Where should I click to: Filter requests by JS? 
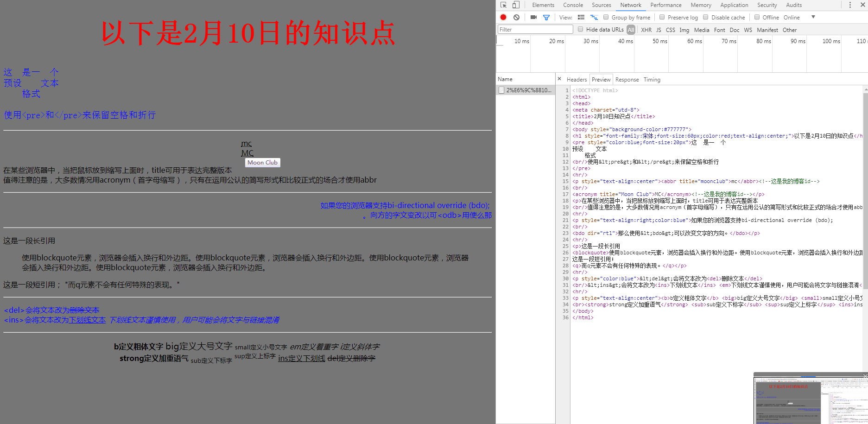[x=659, y=30]
